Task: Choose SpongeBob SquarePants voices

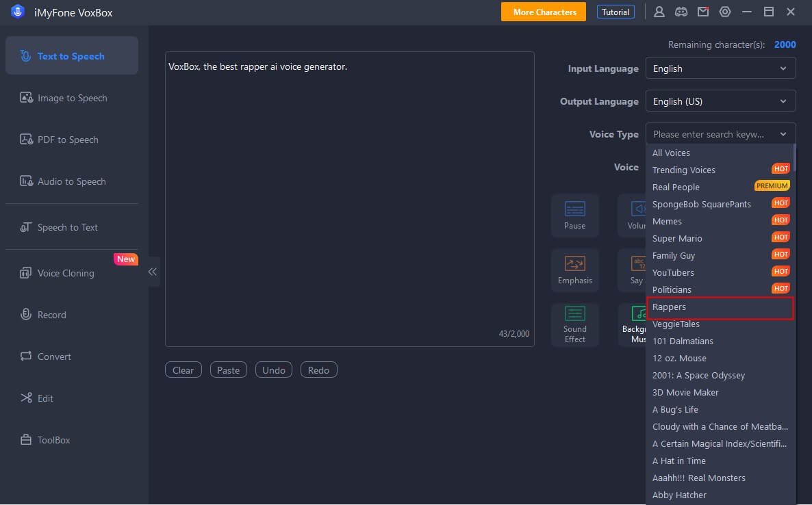Action: tap(720, 204)
